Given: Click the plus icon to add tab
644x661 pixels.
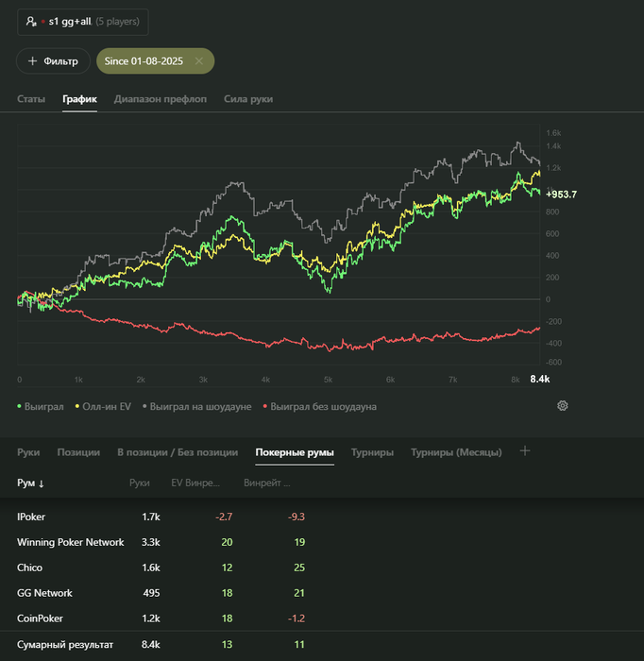Looking at the screenshot, I should 525,451.
